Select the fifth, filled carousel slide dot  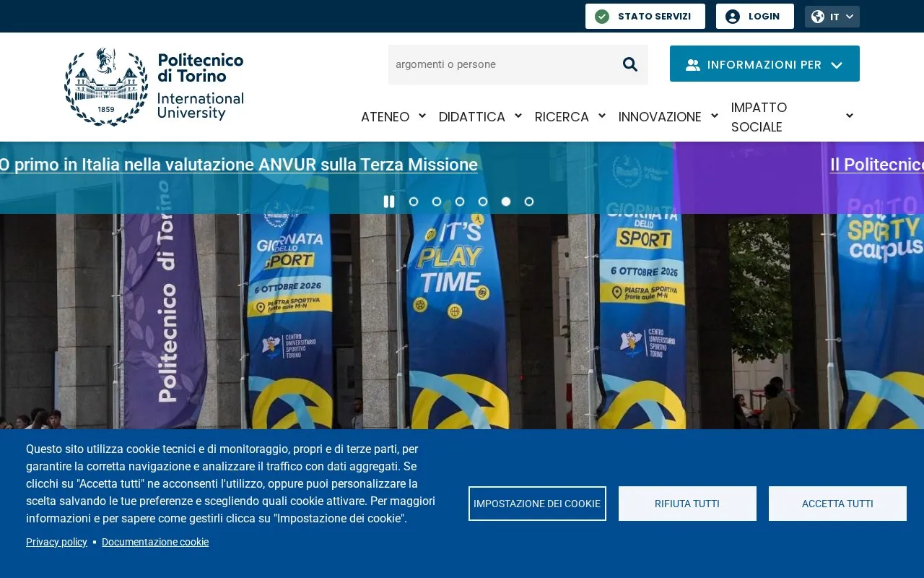click(506, 202)
